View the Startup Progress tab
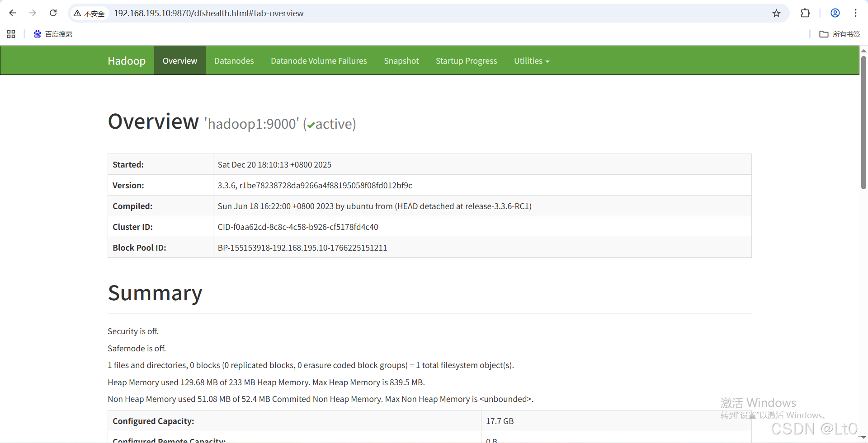Viewport: 868px width, 443px height. pos(466,61)
